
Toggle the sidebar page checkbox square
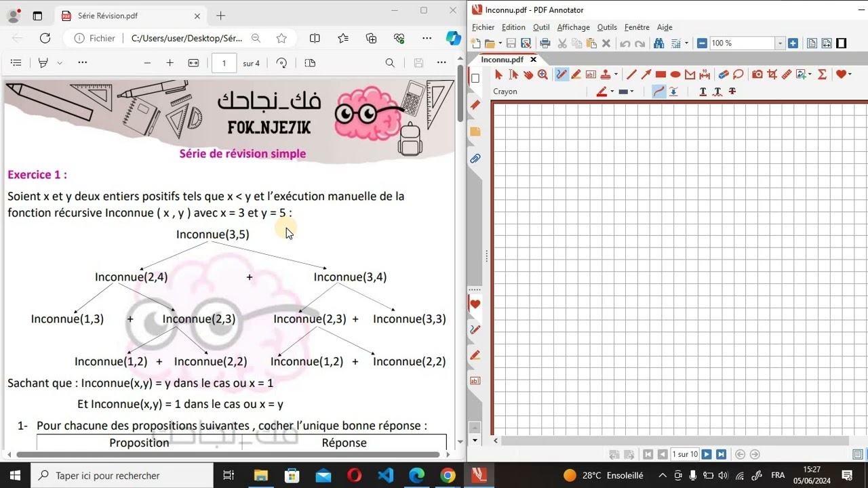pos(475,79)
